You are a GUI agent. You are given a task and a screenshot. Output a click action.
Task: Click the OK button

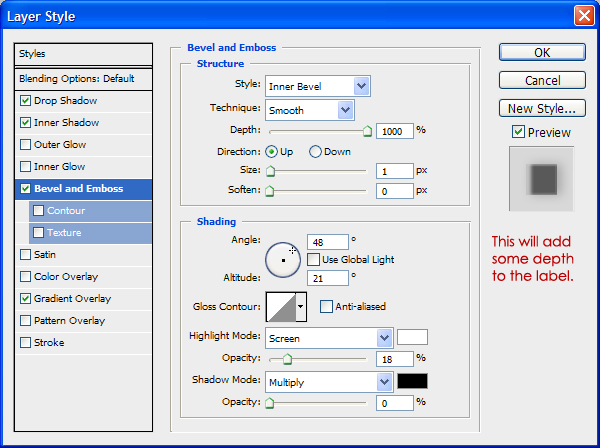coord(542,52)
